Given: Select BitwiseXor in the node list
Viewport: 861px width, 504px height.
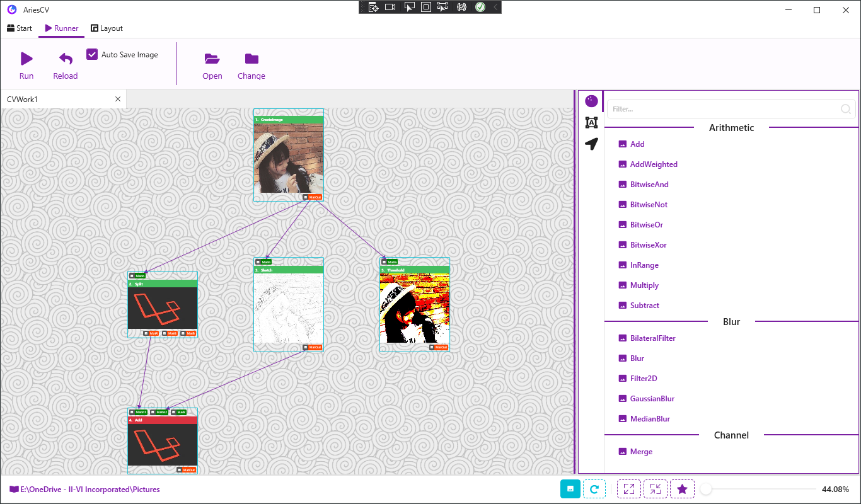Looking at the screenshot, I should pos(648,245).
